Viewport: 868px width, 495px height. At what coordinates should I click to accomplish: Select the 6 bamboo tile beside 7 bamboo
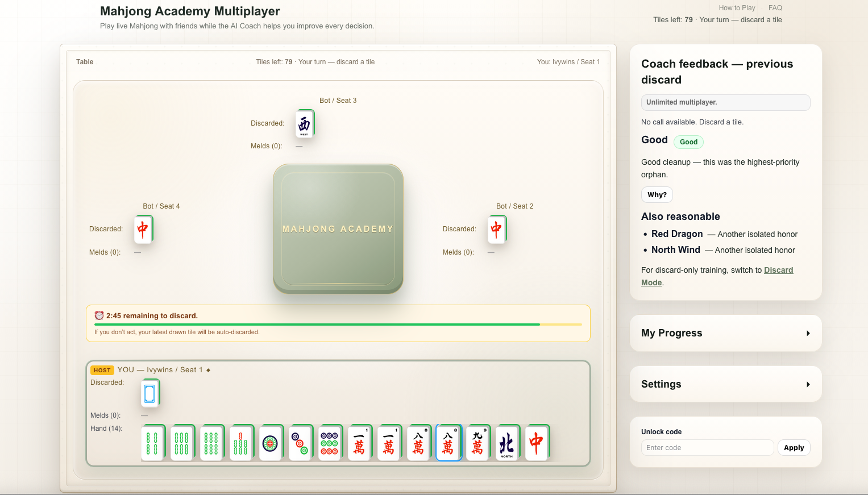click(211, 443)
